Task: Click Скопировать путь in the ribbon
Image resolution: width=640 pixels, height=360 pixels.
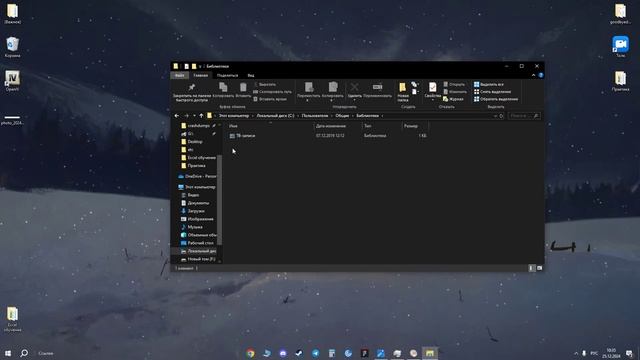Action: point(273,92)
